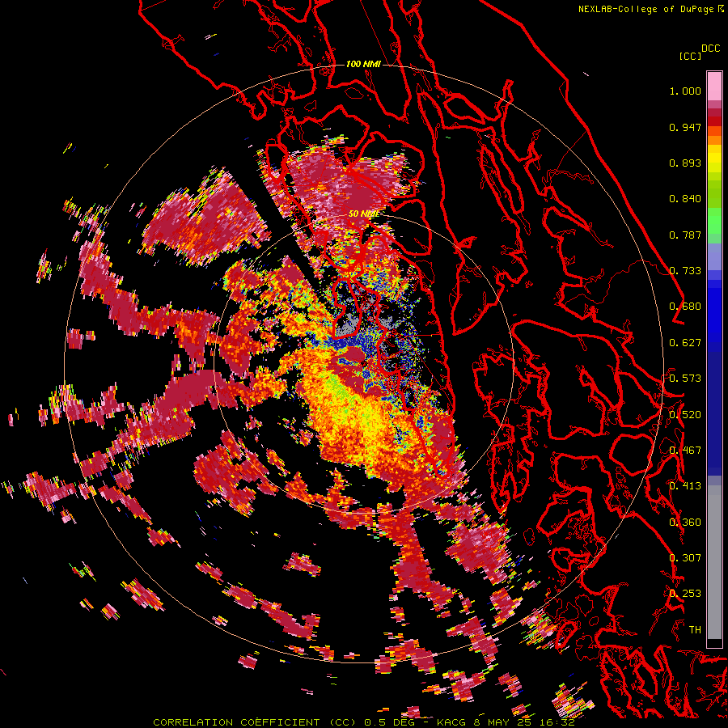Pick the bright green color bar segment
This screenshot has height=728, width=728.
point(714,221)
